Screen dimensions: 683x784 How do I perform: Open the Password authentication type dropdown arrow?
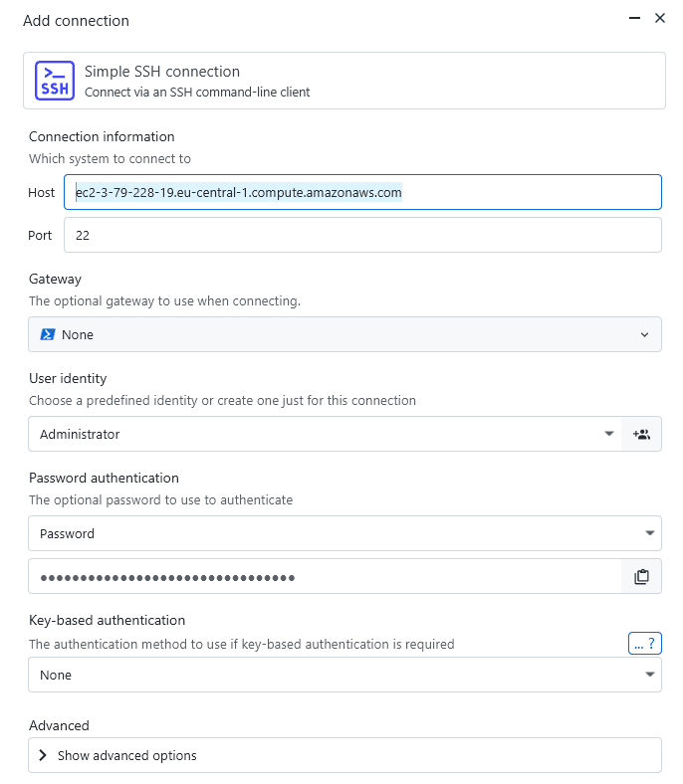[x=650, y=533]
